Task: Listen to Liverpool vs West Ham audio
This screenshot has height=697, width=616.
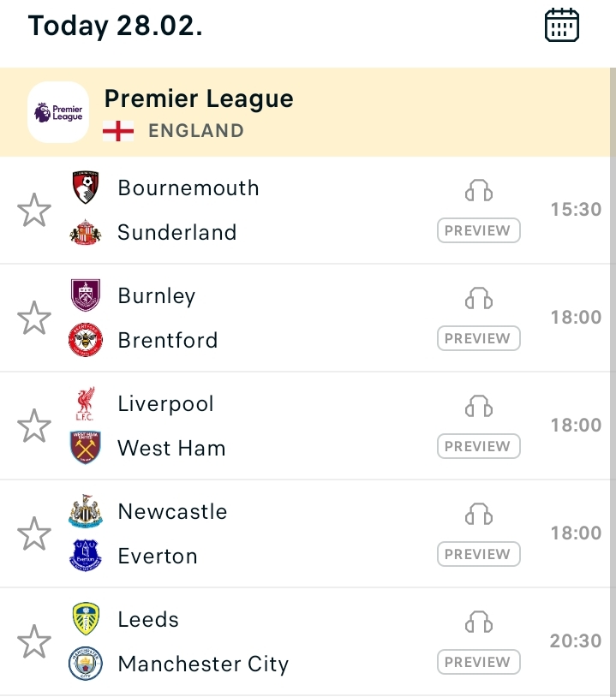Action: click(x=479, y=407)
